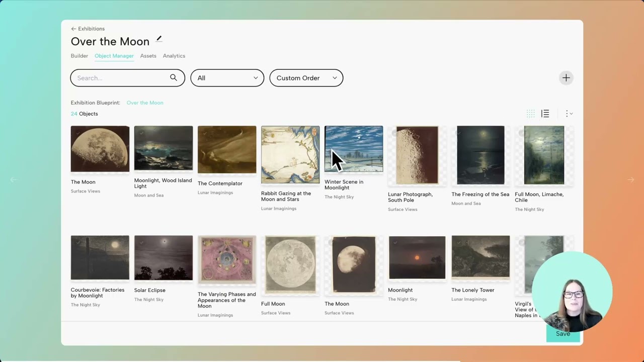
Task: Select the Winter Scene in Moonlight thumbnail
Action: point(354,149)
